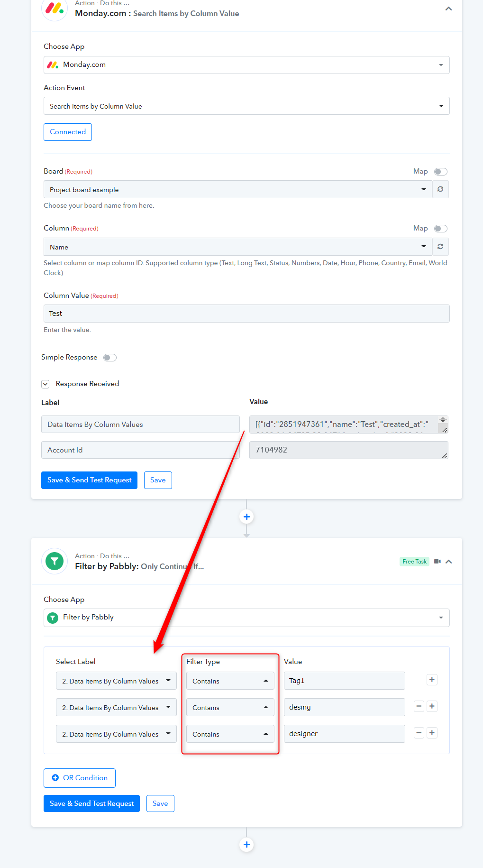Image resolution: width=483 pixels, height=868 pixels.
Task: Open Filter Type Contains dropdown in Tag1 row
Action: tap(230, 681)
